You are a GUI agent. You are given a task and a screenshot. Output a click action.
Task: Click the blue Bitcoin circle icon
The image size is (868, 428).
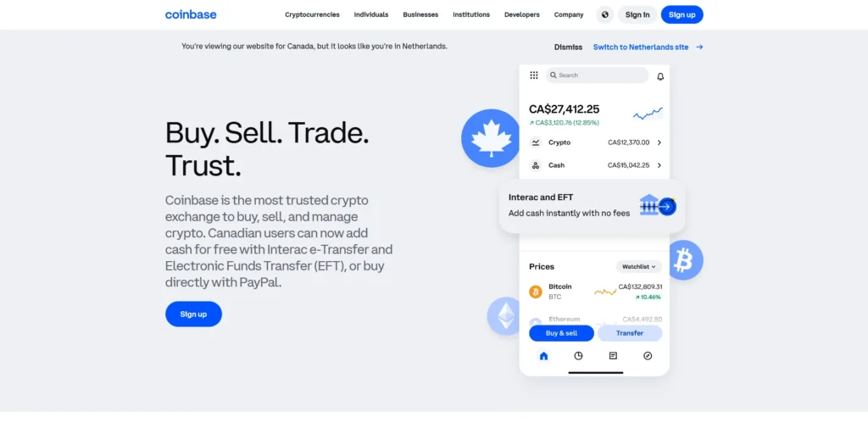(x=682, y=259)
